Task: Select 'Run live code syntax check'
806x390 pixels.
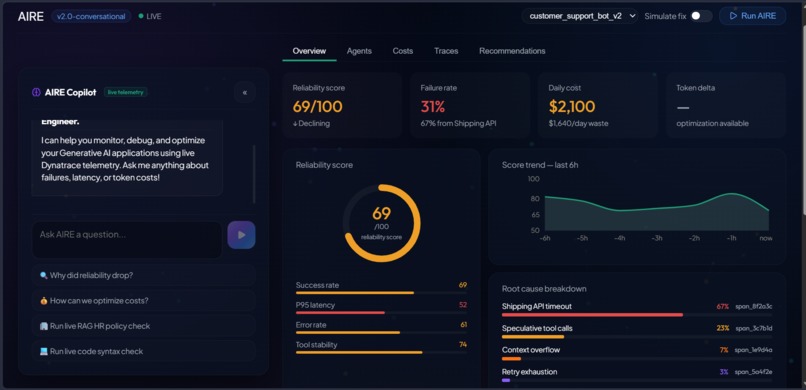Action: pos(143,351)
